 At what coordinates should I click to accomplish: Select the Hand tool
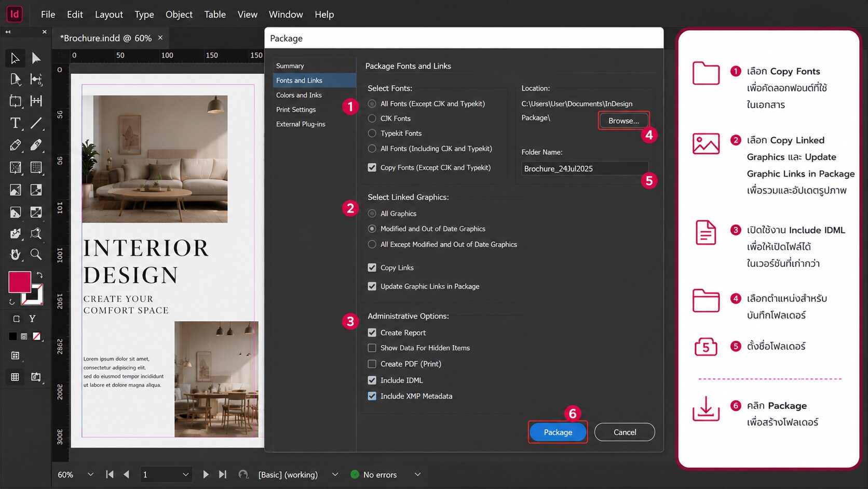15,254
